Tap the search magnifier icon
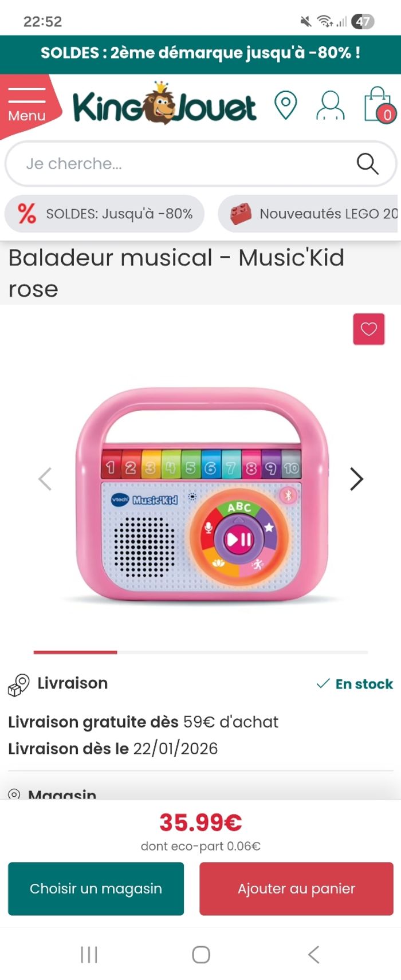The width and height of the screenshot is (401, 980). click(367, 164)
